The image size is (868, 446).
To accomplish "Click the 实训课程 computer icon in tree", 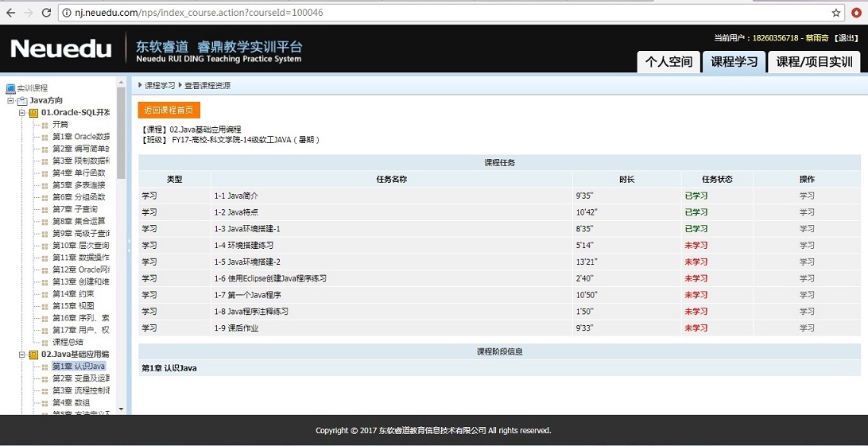I will coord(10,88).
